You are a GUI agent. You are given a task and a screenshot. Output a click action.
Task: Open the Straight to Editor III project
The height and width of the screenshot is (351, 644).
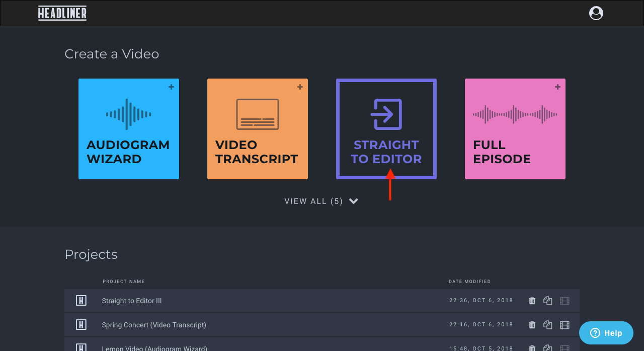(x=132, y=300)
